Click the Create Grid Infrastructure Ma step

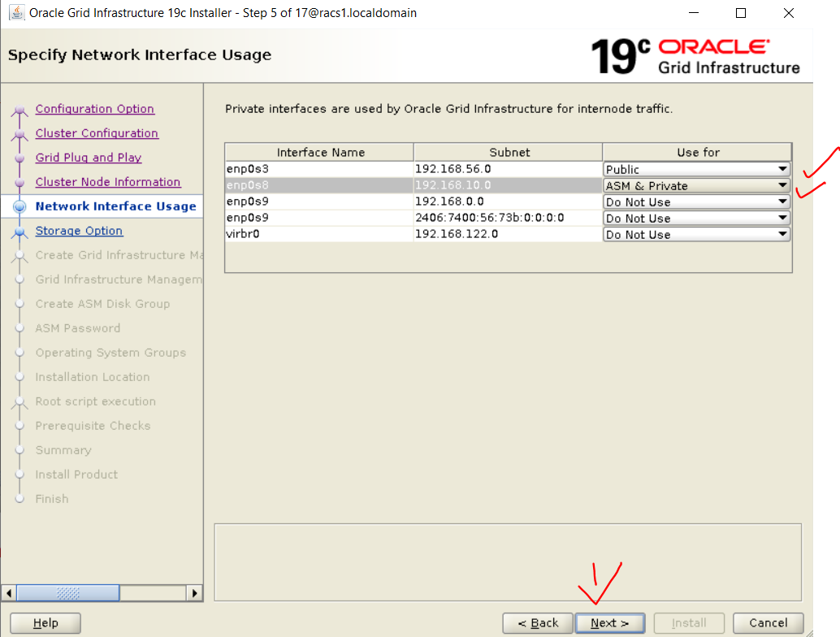pos(119,255)
